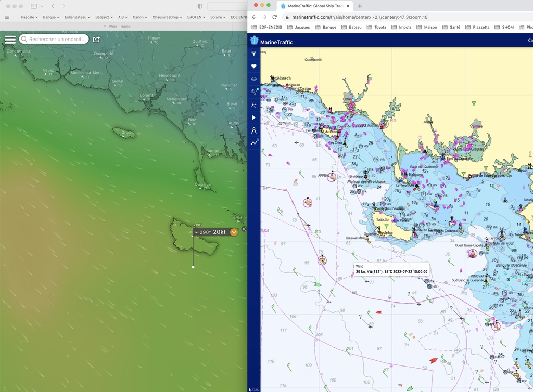This screenshot has width=533, height=392.
Task: Open the Maison bookmark folder
Action: pyautogui.click(x=427, y=27)
